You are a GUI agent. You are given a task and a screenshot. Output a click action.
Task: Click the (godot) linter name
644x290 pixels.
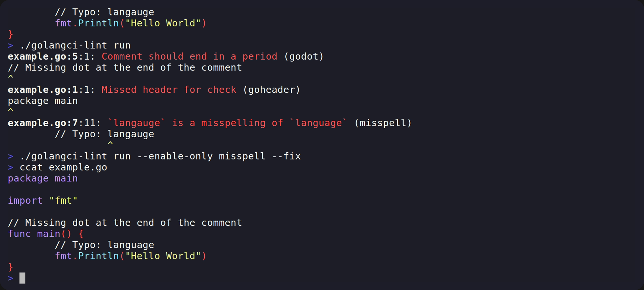(304, 57)
